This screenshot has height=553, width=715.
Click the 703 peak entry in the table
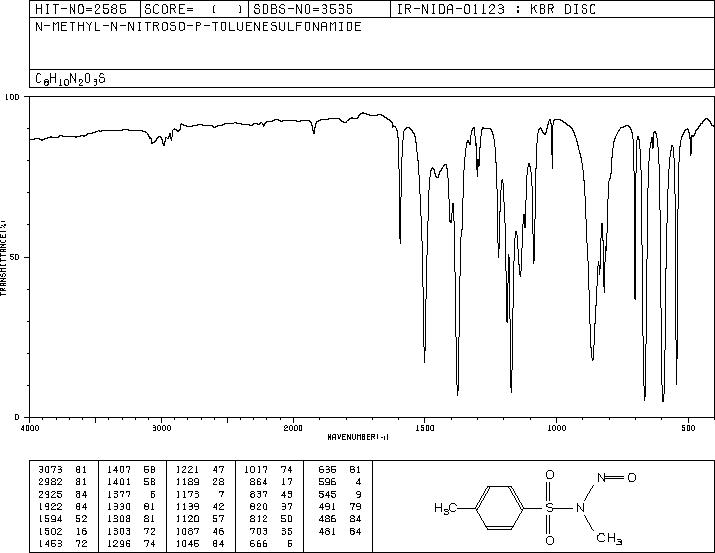coord(272,531)
